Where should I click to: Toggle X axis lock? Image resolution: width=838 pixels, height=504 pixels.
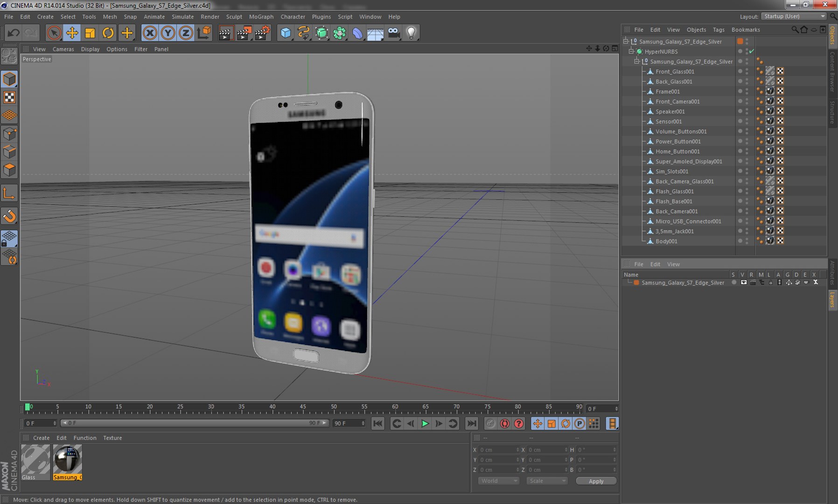(150, 33)
